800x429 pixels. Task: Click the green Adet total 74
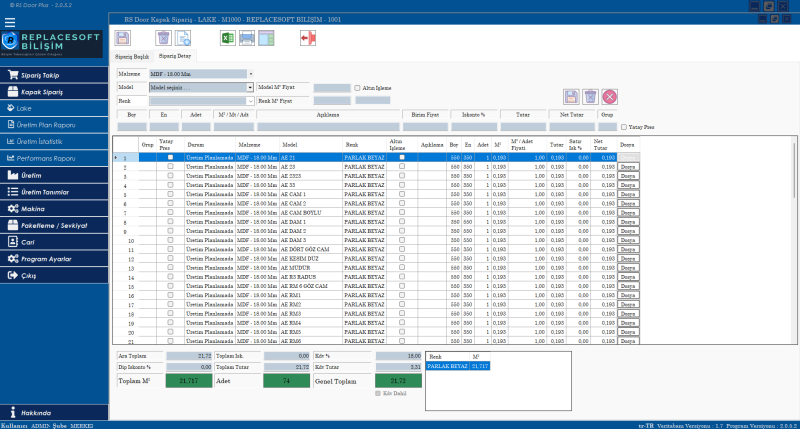pos(286,381)
